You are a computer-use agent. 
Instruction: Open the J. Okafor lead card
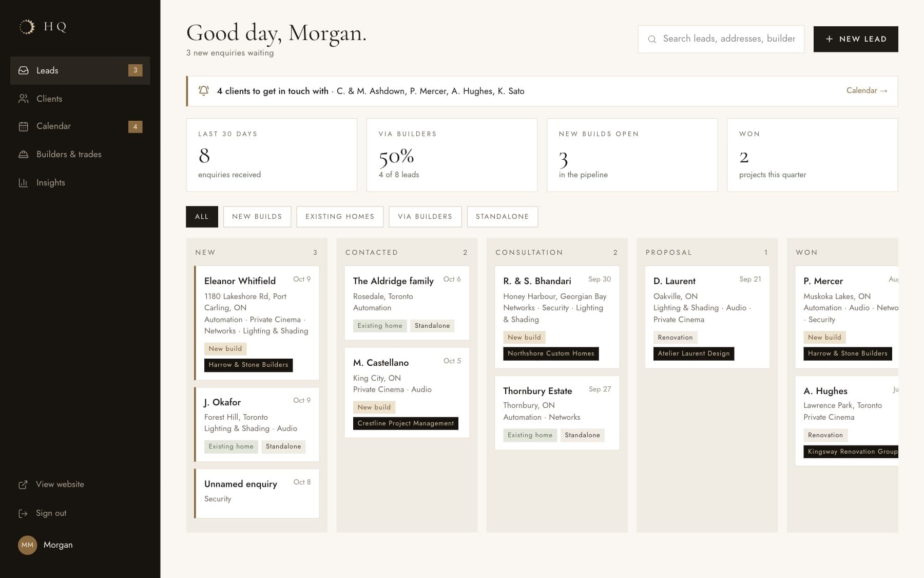(x=257, y=424)
